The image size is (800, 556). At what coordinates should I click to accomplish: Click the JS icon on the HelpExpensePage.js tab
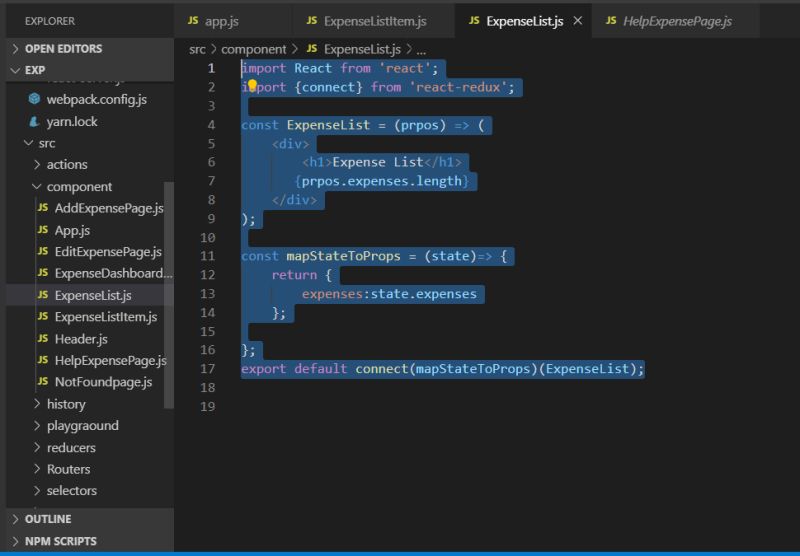coord(611,20)
